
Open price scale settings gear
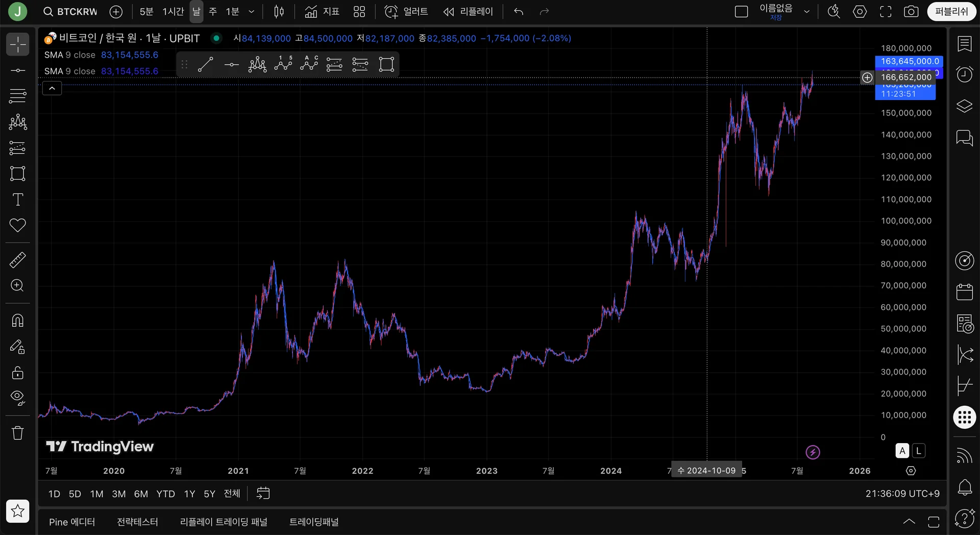pos(911,471)
